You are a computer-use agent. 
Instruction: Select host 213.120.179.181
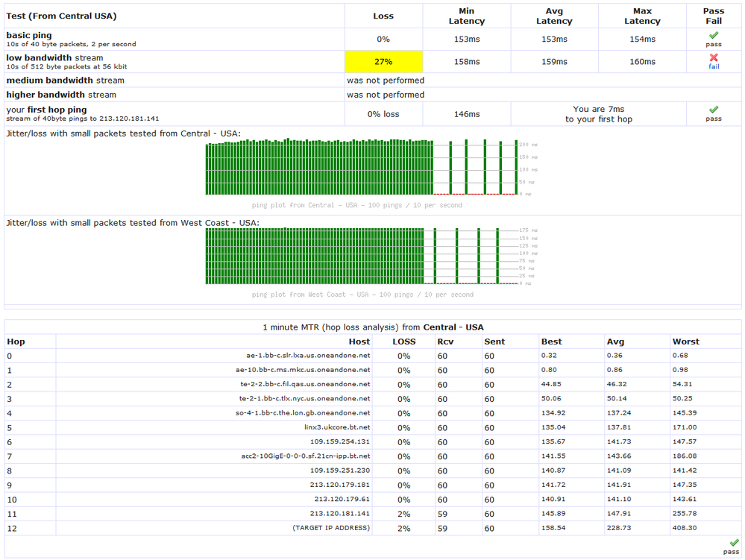point(340,485)
